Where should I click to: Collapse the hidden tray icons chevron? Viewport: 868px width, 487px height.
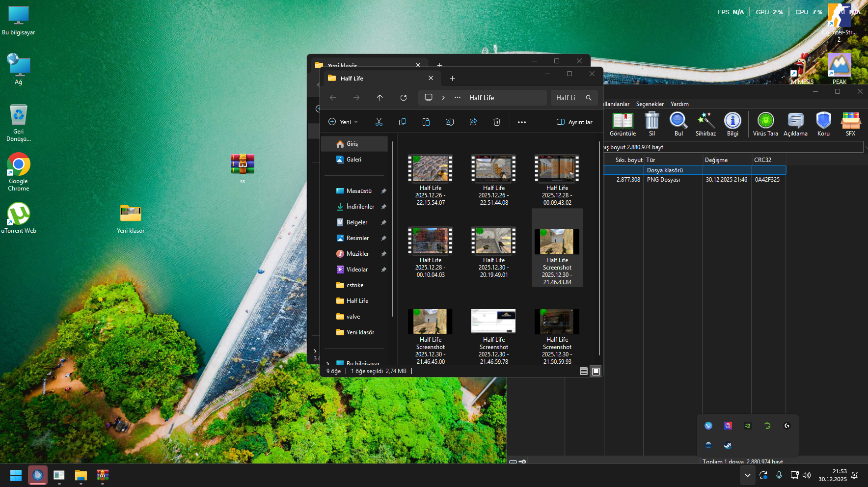coord(747,475)
